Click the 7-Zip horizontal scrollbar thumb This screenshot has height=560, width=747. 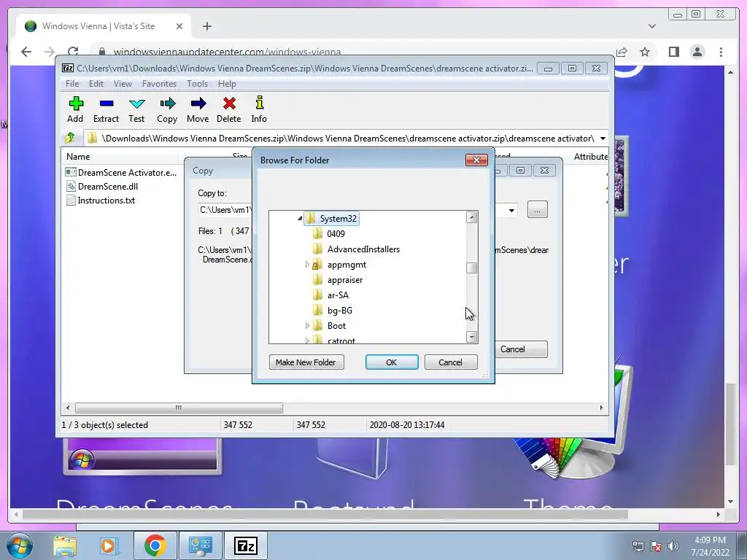click(179, 408)
